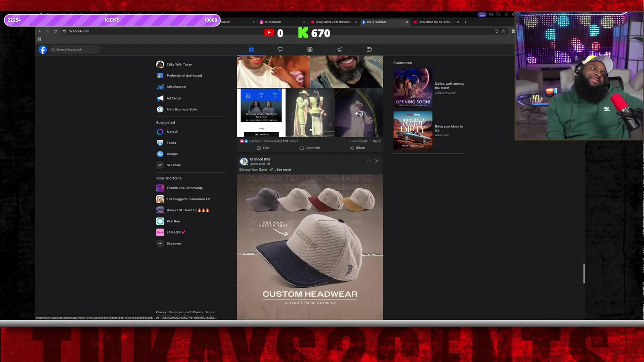Reload the page with the refresh icon
Screen dimensions: 644x362
[55, 31]
